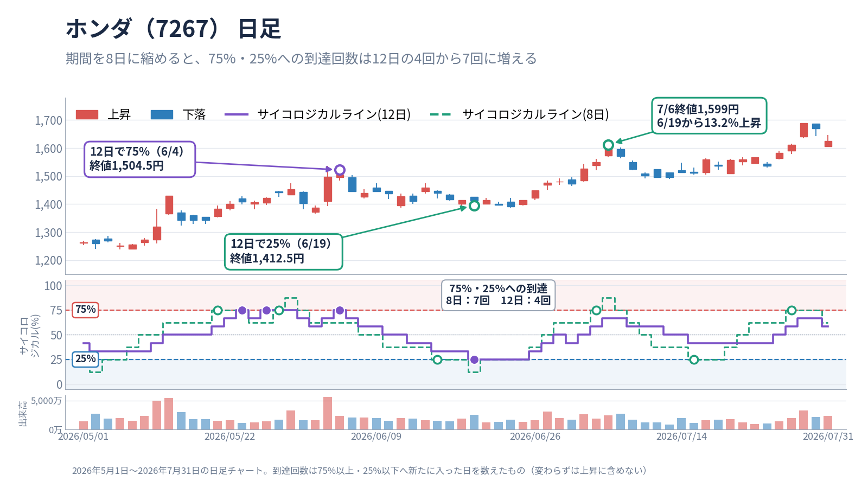Click the 2026/06/26 date label
The image size is (868, 488).
click(535, 436)
